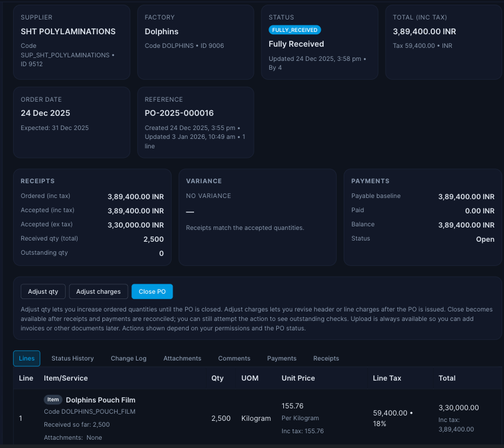Image resolution: width=504 pixels, height=448 pixels.
Task: Open the Change Log tab
Action: pyautogui.click(x=128, y=358)
